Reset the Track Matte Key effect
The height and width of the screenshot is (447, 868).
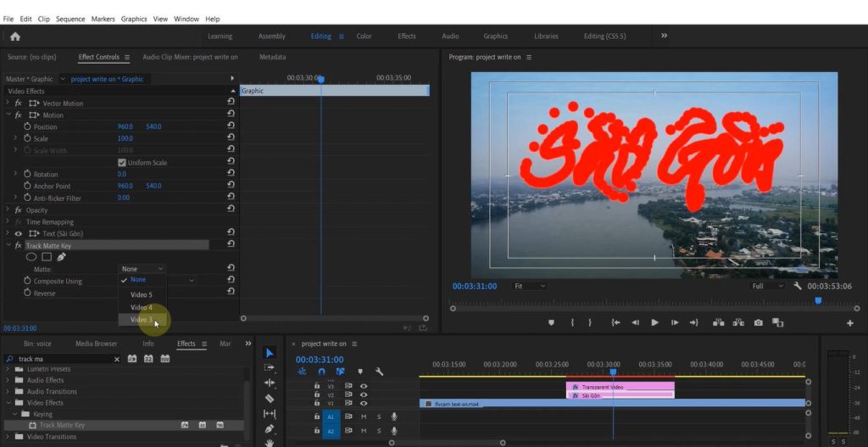(x=231, y=243)
